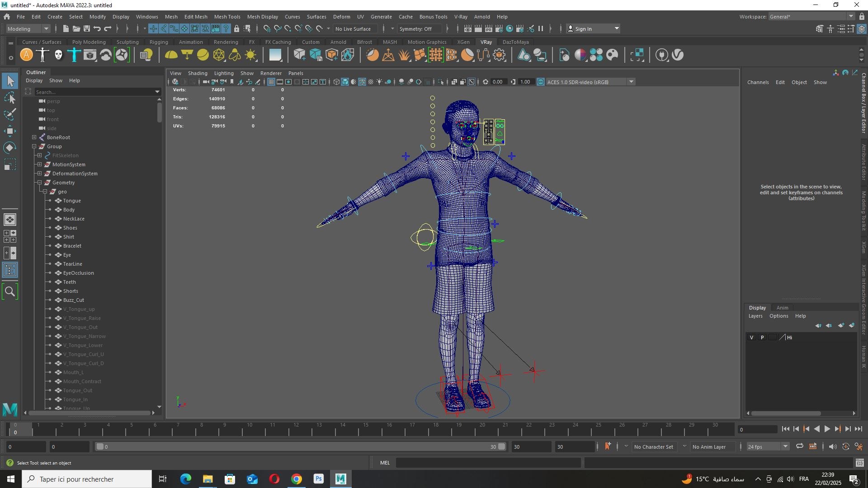Click the Open Scene folder icon
This screenshot has height=488, width=868.
76,29
